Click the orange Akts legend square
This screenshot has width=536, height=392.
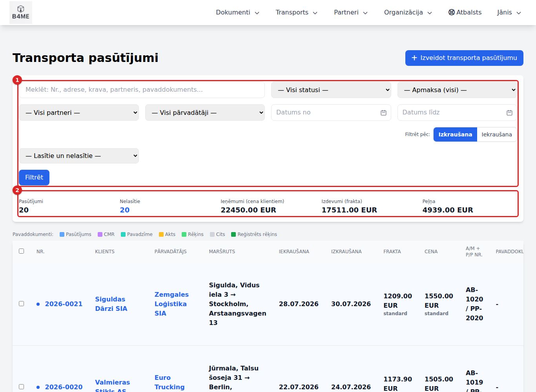(161, 234)
